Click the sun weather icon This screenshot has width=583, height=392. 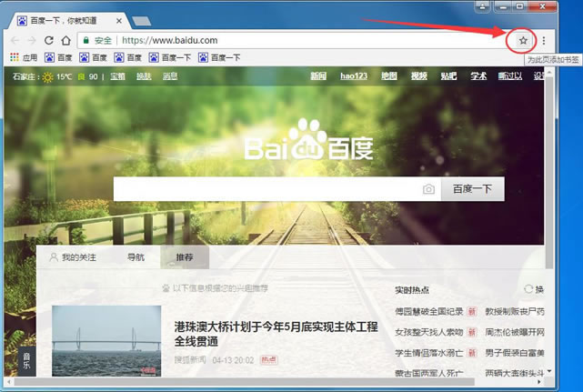coord(47,77)
